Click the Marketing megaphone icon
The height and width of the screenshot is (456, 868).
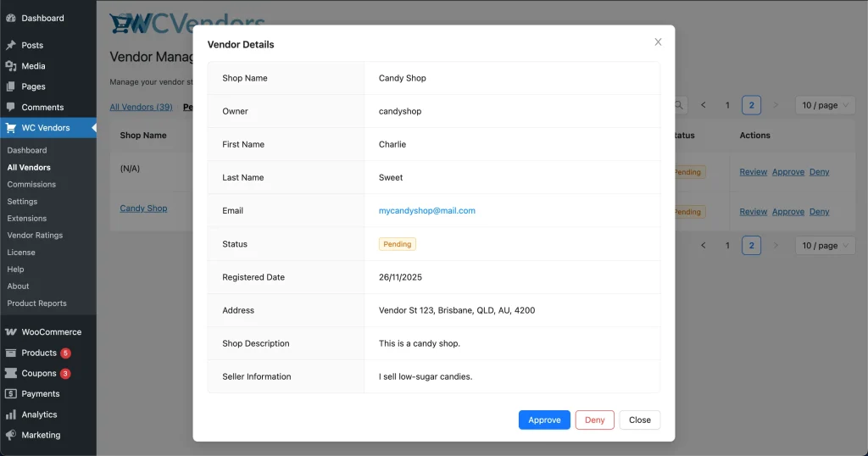11,435
